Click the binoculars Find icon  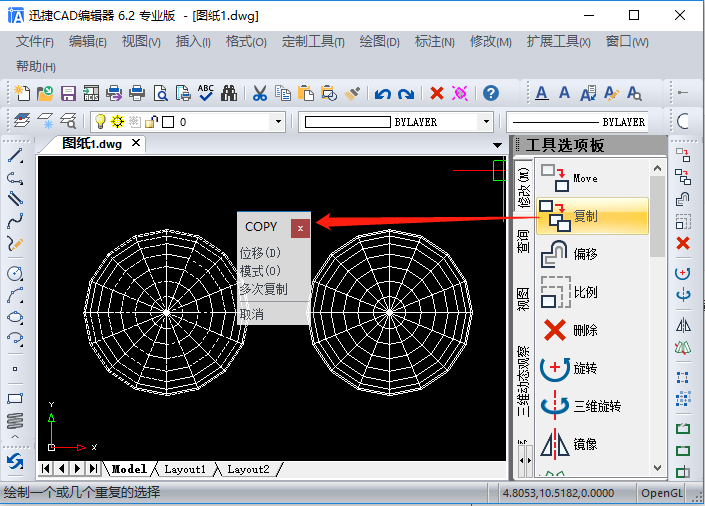click(229, 93)
